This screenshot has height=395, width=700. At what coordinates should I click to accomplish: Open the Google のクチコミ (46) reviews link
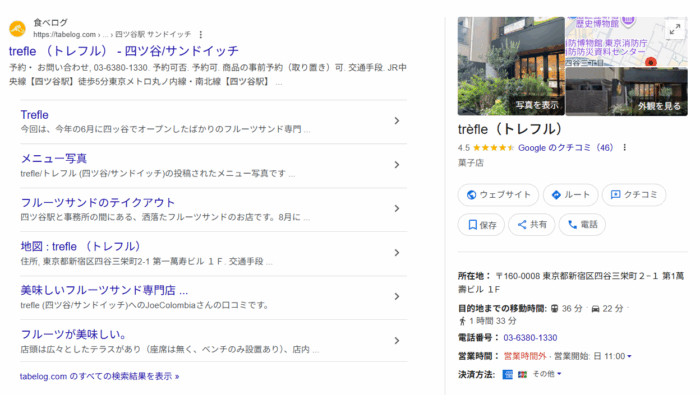click(x=566, y=148)
